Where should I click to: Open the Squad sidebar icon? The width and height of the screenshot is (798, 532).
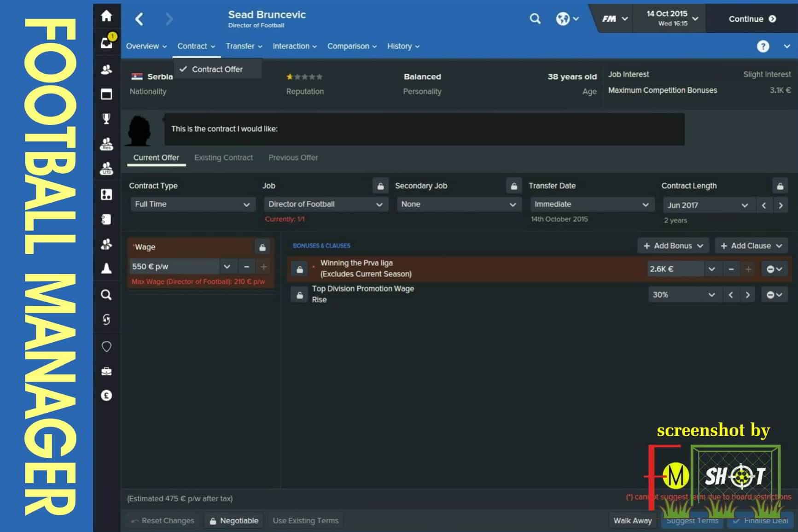click(x=106, y=70)
